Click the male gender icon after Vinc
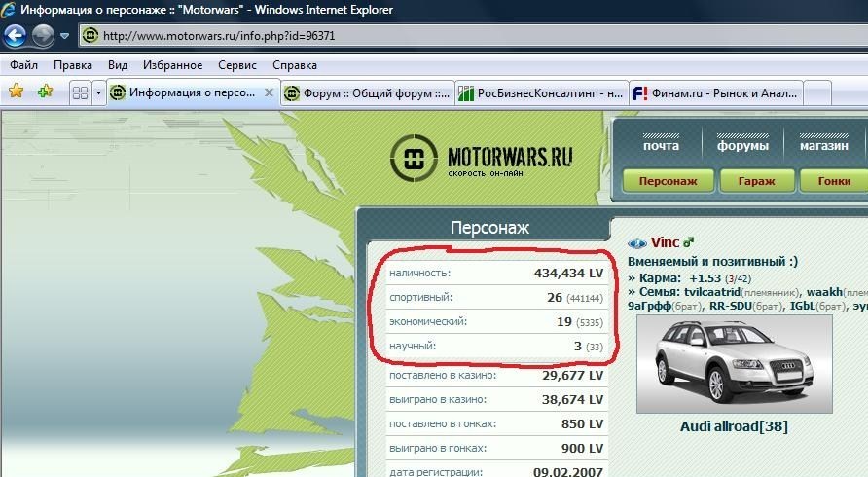The height and width of the screenshot is (477, 868). [688, 242]
